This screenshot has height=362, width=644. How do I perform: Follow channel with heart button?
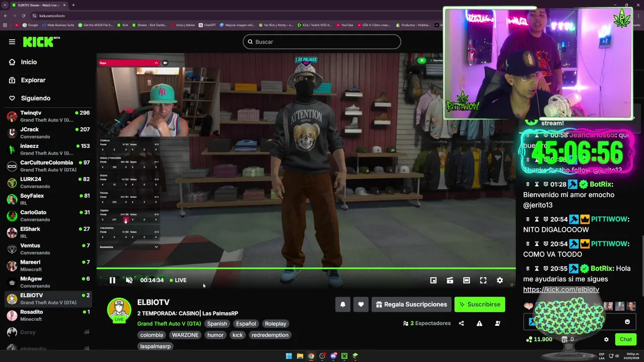click(361, 304)
